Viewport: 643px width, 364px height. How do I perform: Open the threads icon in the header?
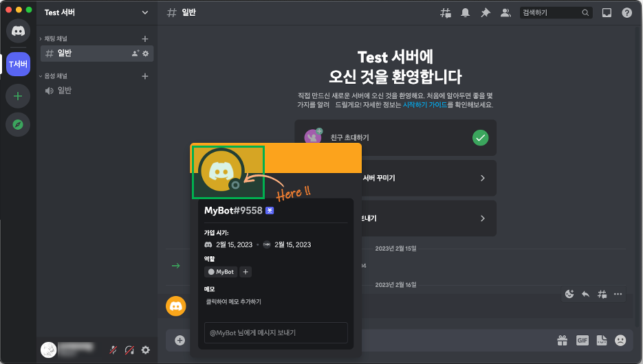[x=446, y=12]
